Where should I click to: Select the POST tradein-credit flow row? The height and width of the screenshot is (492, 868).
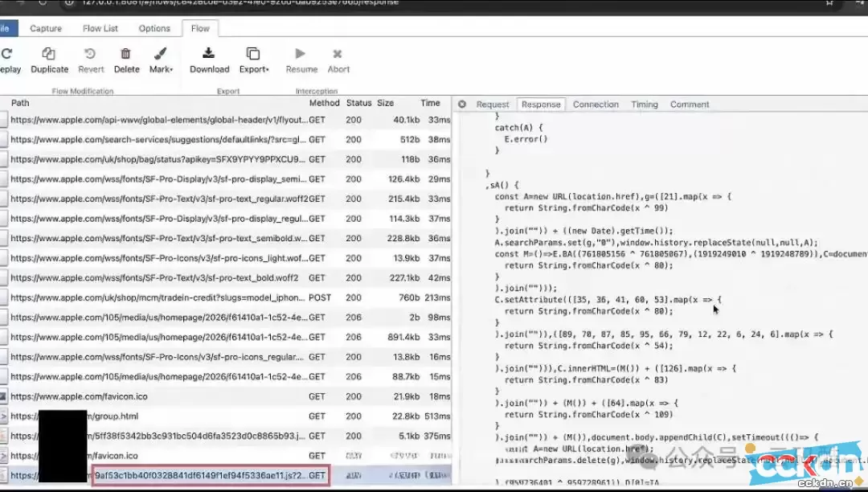[161, 297]
